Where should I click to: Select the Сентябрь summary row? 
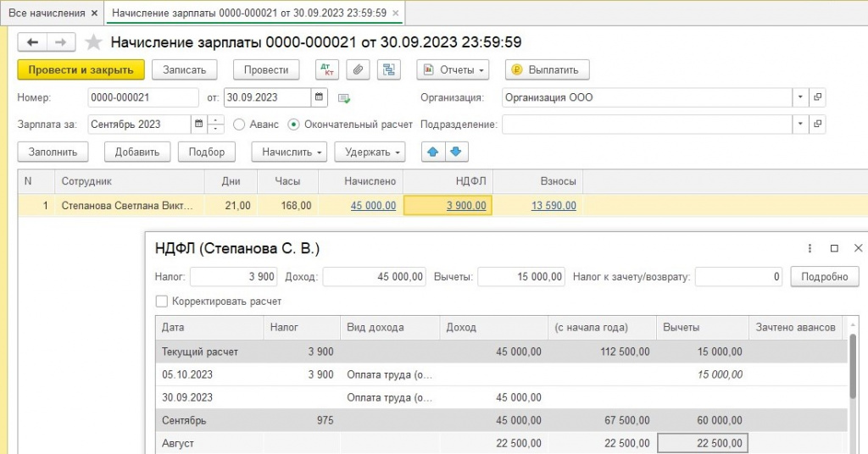pos(502,420)
